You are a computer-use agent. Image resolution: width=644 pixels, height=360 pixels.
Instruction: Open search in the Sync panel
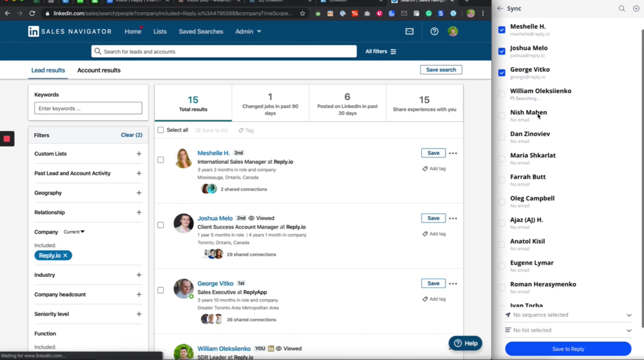click(622, 8)
